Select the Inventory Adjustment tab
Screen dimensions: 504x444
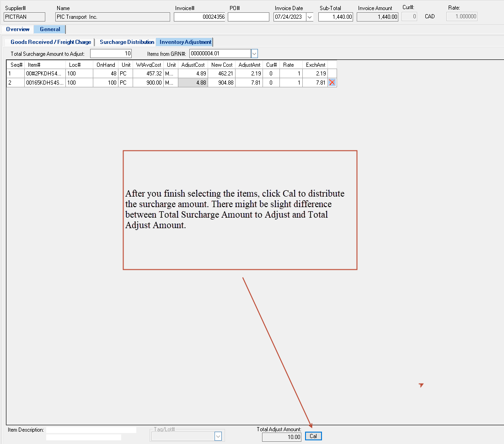(x=185, y=42)
